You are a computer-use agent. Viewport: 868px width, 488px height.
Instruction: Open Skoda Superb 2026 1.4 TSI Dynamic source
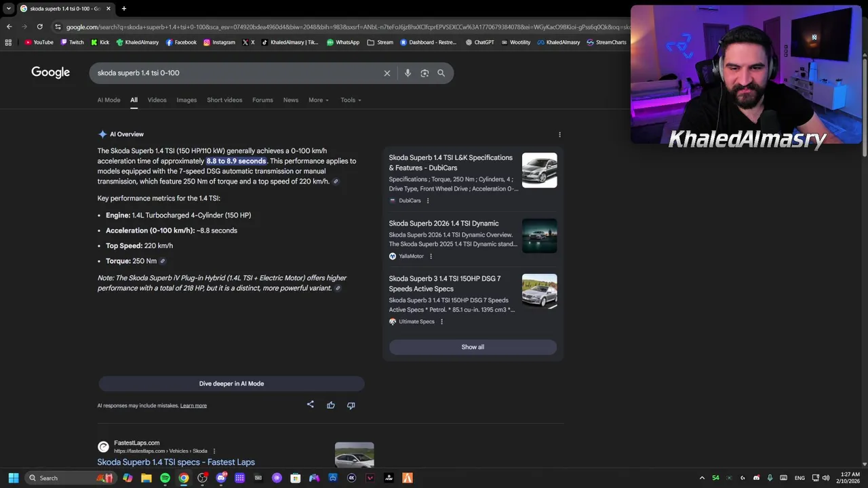click(443, 223)
